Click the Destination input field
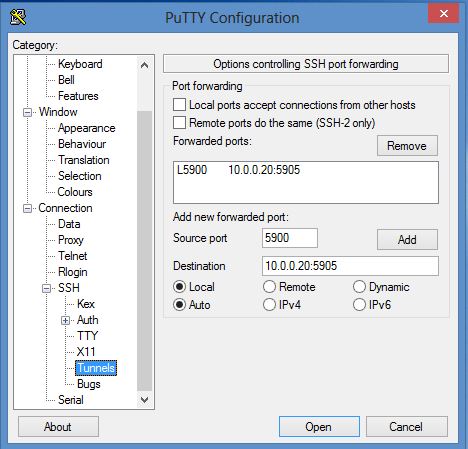This screenshot has height=449, width=468. 350,266
